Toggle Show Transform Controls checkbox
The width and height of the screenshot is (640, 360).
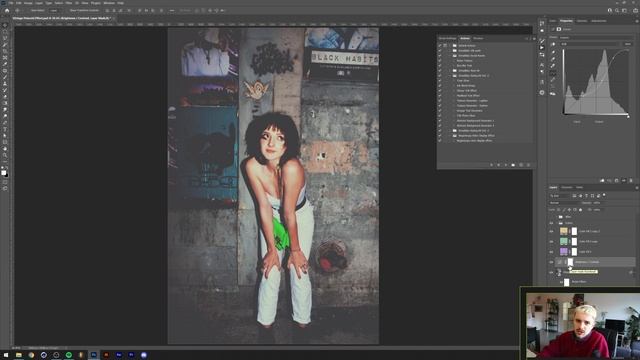pyautogui.click(x=68, y=10)
